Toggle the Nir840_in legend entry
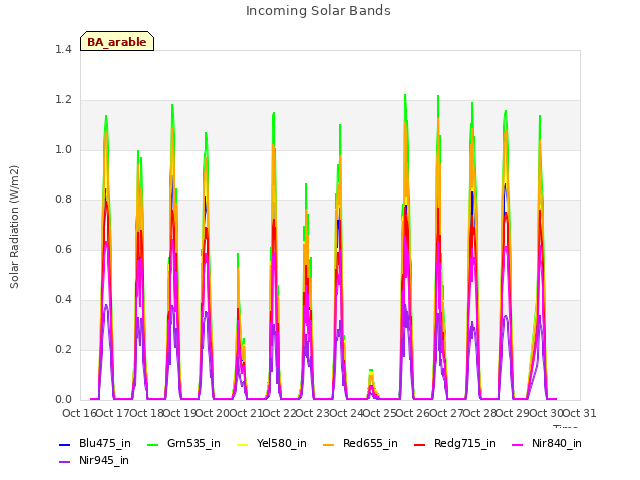This screenshot has height=480, width=640. click(x=547, y=443)
